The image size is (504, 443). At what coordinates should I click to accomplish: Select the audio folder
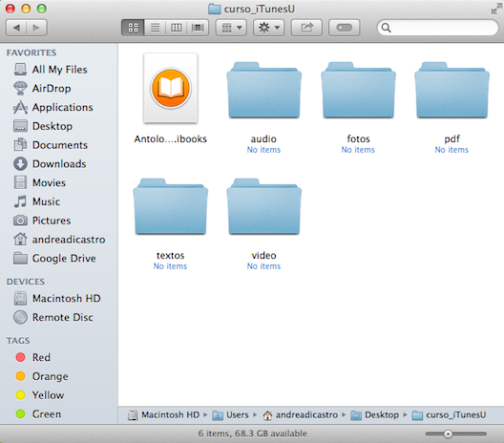tap(263, 107)
